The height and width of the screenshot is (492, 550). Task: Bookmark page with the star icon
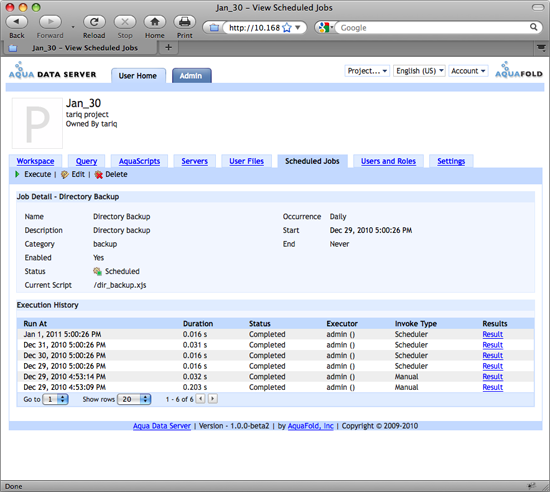[287, 28]
